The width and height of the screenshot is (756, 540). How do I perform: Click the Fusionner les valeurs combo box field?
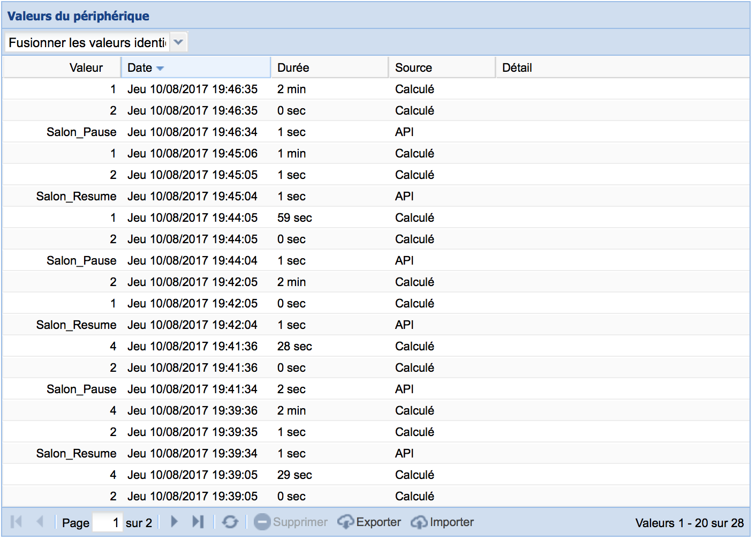87,42
